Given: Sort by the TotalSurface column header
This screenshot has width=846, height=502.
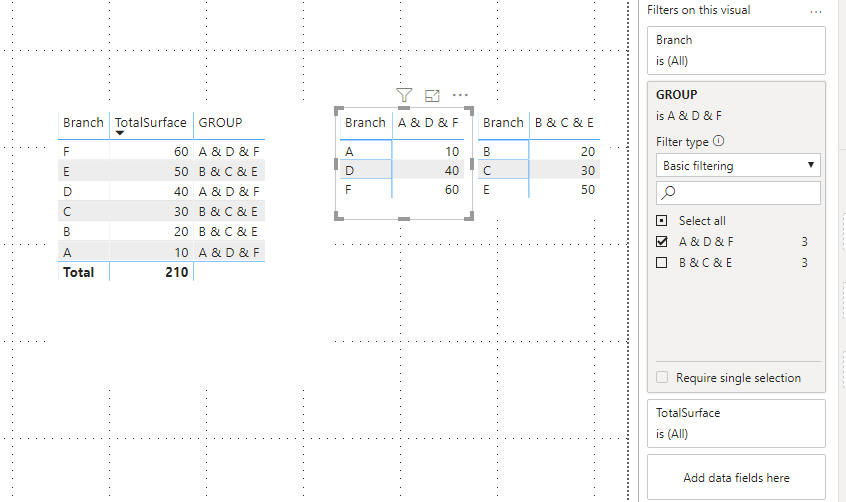Looking at the screenshot, I should click(x=151, y=123).
